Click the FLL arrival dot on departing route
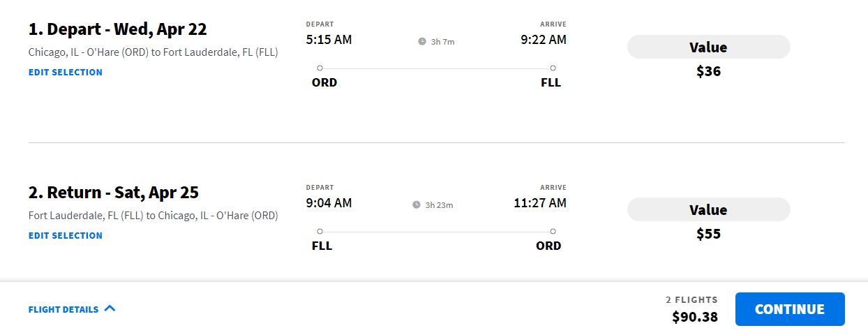Image resolution: width=868 pixels, height=335 pixels. click(x=553, y=68)
